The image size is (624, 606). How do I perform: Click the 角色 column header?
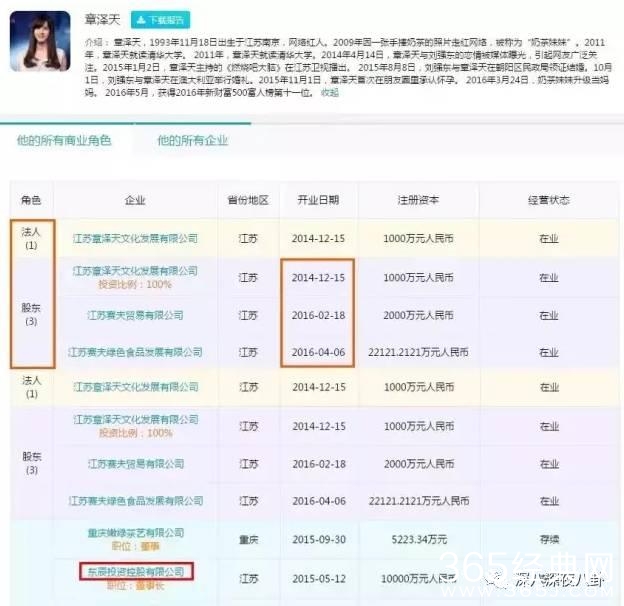[x=32, y=200]
